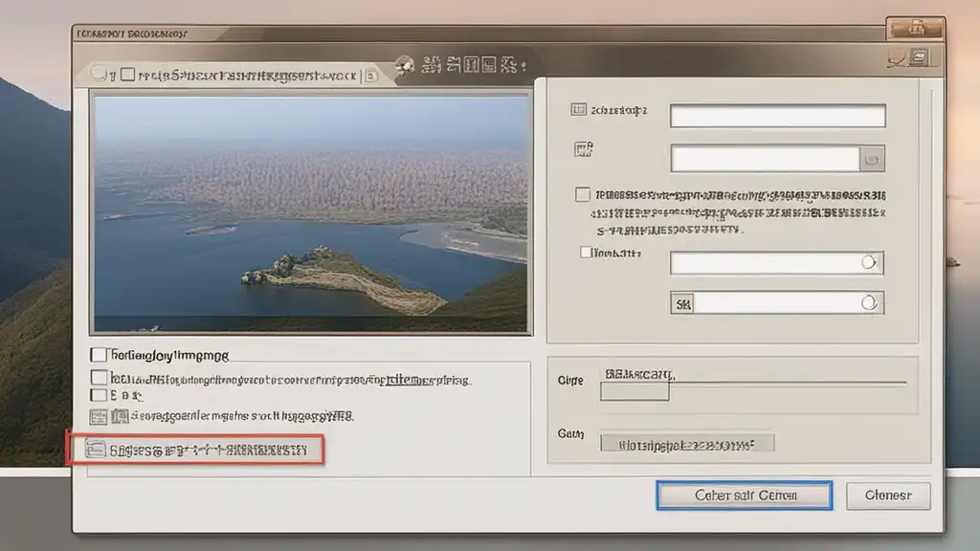This screenshot has width=980, height=551.
Task: Enable the Ilook checkbox in the right panel
Action: [585, 253]
